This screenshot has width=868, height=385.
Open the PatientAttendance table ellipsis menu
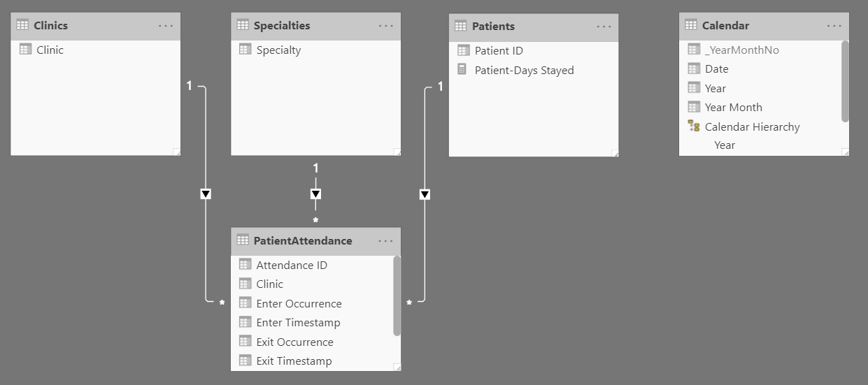pyautogui.click(x=386, y=241)
